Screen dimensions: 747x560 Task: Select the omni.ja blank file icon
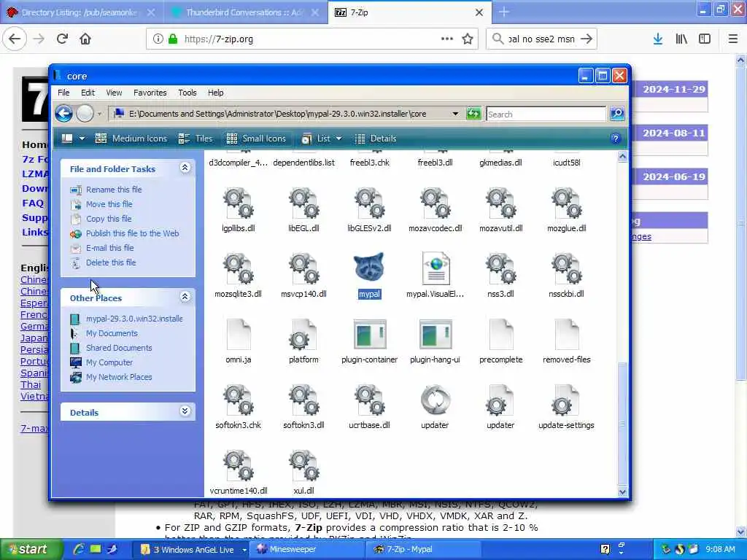coord(239,334)
